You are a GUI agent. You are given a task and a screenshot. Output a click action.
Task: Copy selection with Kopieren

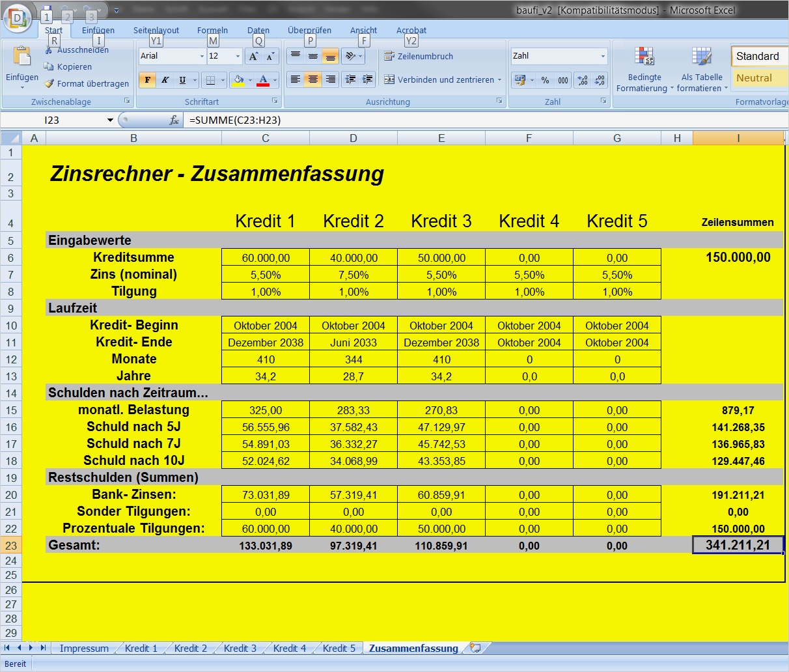tap(68, 66)
